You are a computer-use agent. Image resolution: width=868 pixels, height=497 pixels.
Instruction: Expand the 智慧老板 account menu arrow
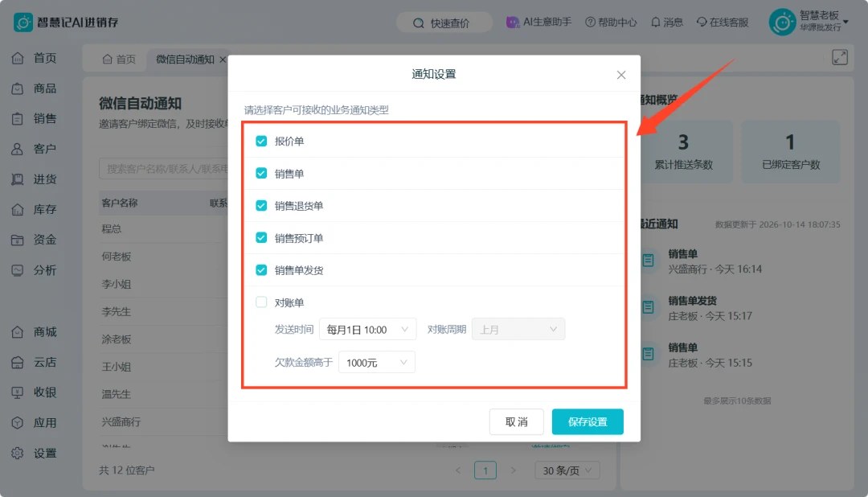845,23
